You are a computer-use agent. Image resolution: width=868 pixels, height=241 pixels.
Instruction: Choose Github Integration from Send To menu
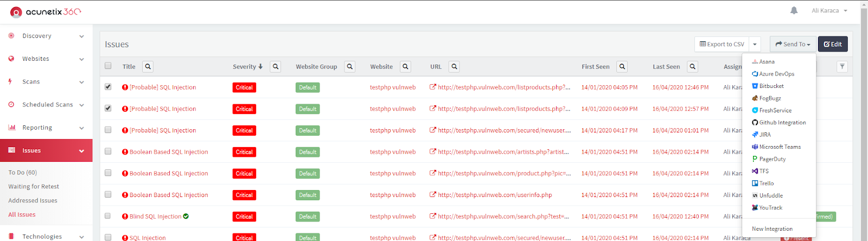[778, 123]
